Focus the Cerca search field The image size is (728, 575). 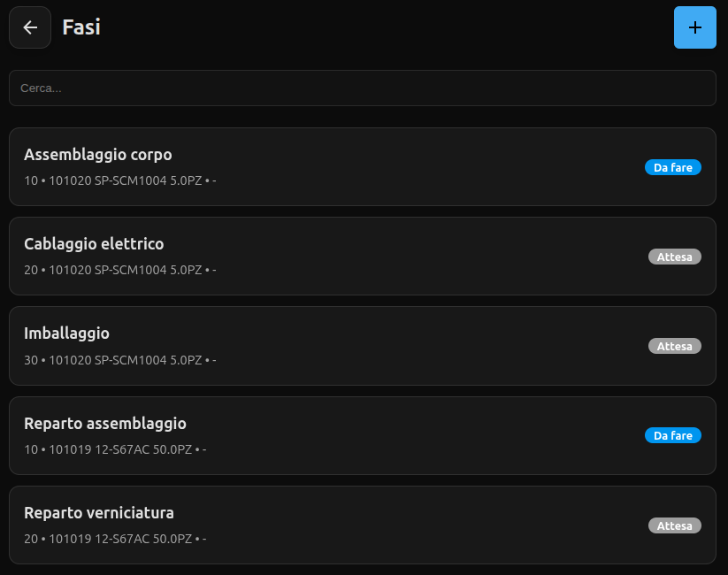coord(362,88)
